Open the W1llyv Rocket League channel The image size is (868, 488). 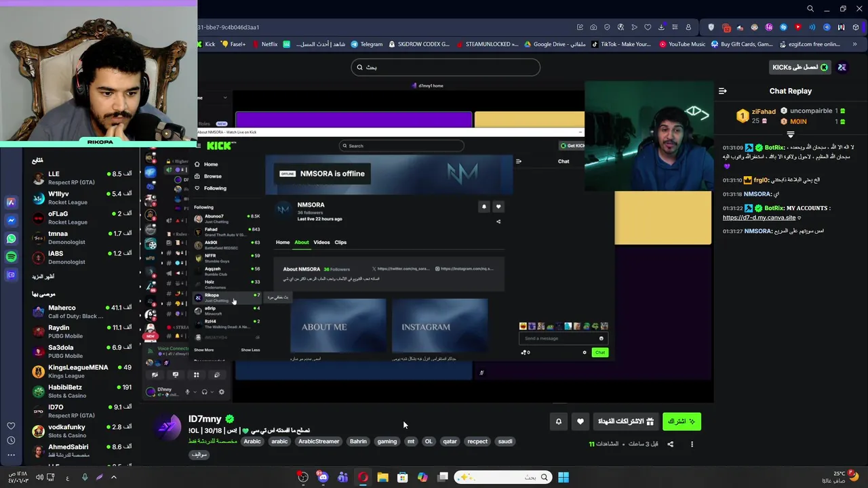click(82, 198)
